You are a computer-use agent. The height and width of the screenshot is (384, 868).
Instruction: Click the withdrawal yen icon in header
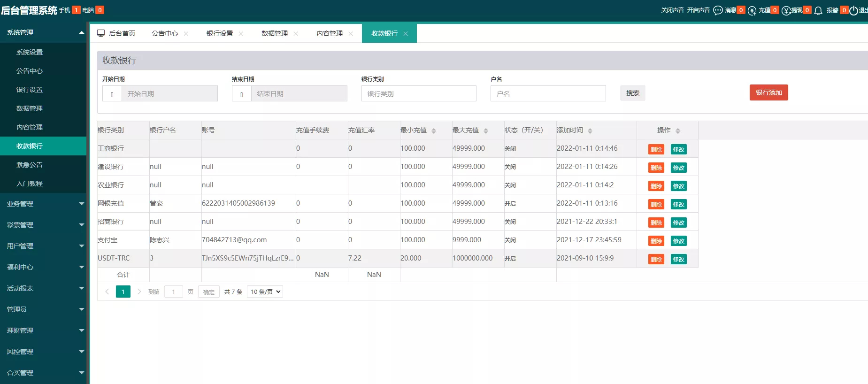pos(786,10)
